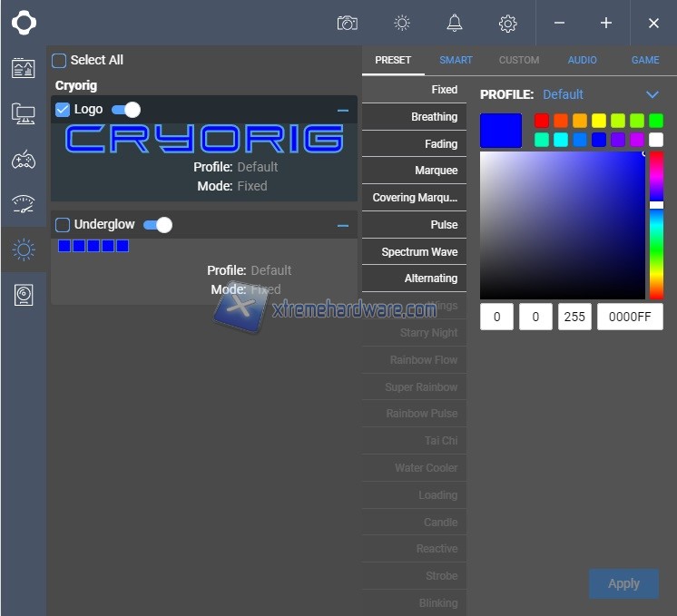Click the camera screenshot icon in top bar
Image resolution: width=677 pixels, height=616 pixels.
coord(347,24)
